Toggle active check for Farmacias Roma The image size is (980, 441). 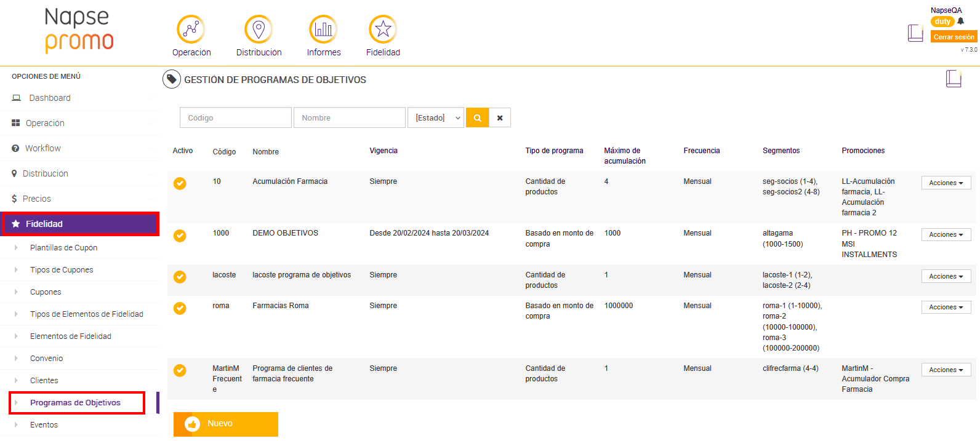180,308
